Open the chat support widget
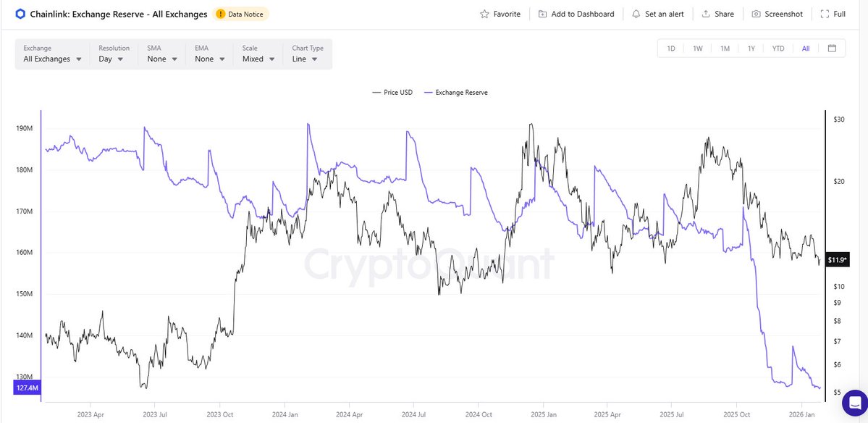This screenshot has height=423, width=868. coord(854,402)
